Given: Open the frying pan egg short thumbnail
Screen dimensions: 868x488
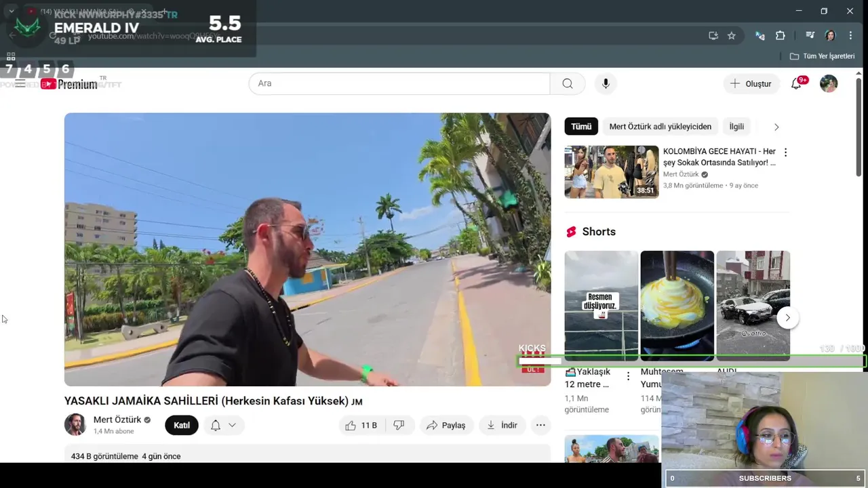Looking at the screenshot, I should point(677,306).
